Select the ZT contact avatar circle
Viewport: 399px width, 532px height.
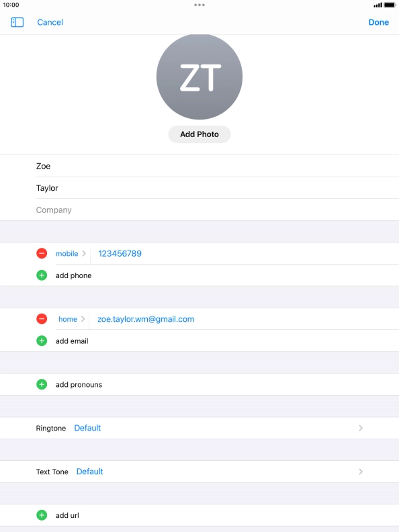click(x=199, y=77)
